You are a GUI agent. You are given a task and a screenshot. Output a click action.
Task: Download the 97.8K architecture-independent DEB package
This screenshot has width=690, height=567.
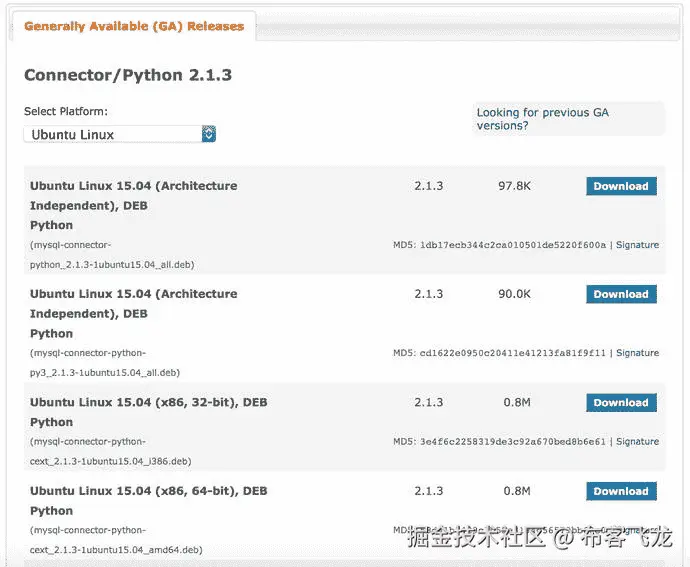click(x=621, y=186)
